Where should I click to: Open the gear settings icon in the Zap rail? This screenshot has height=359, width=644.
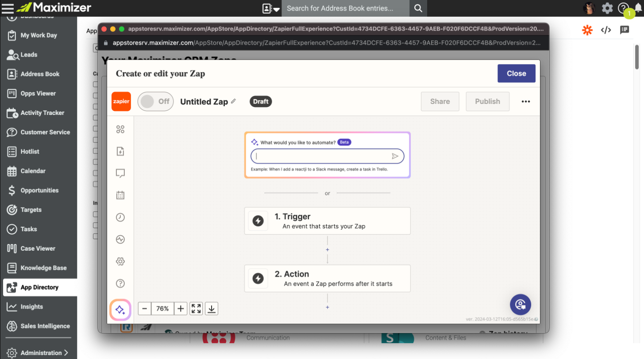point(120,261)
